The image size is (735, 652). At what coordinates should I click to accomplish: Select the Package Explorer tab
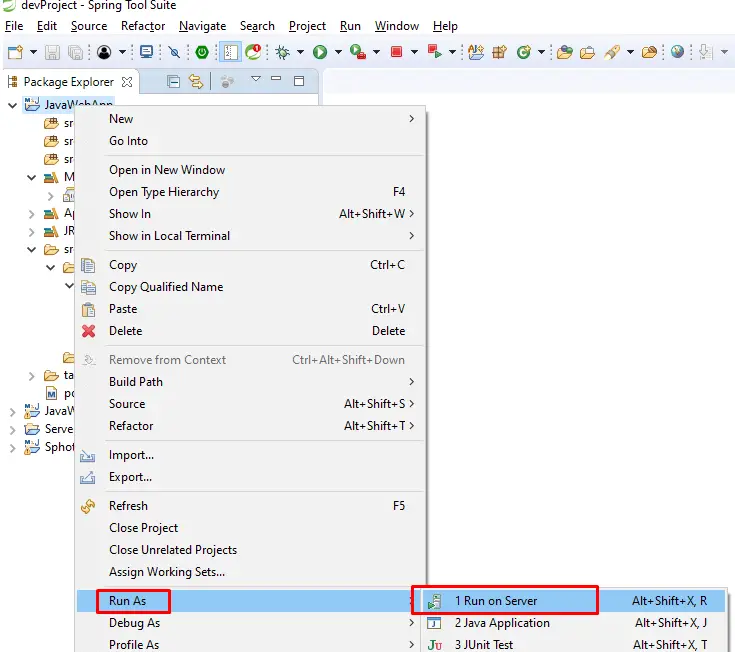pyautogui.click(x=68, y=82)
